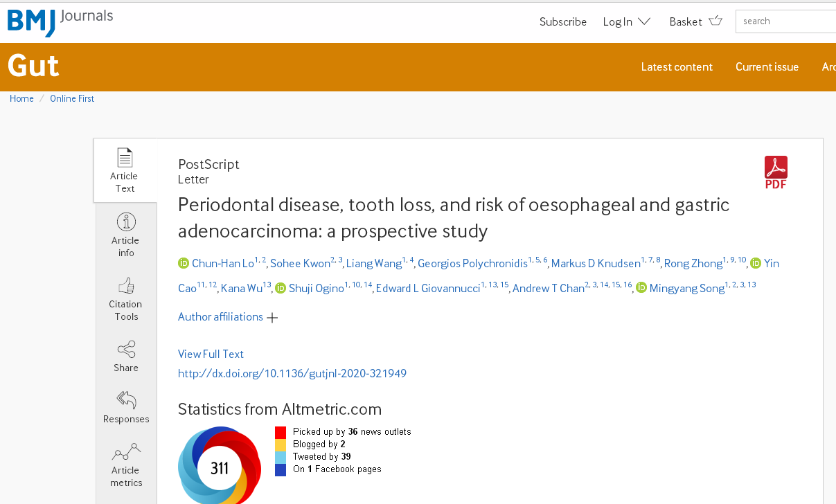The image size is (836, 504).
Task: Click the shopping Basket icon
Action: coord(715,21)
